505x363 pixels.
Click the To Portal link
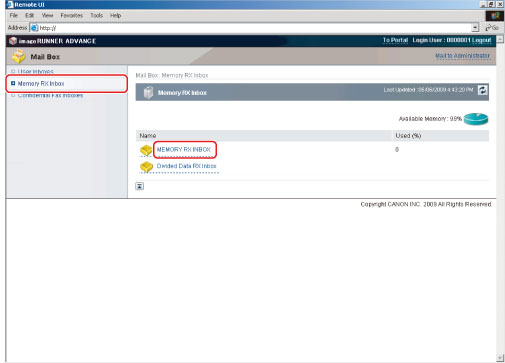[395, 40]
